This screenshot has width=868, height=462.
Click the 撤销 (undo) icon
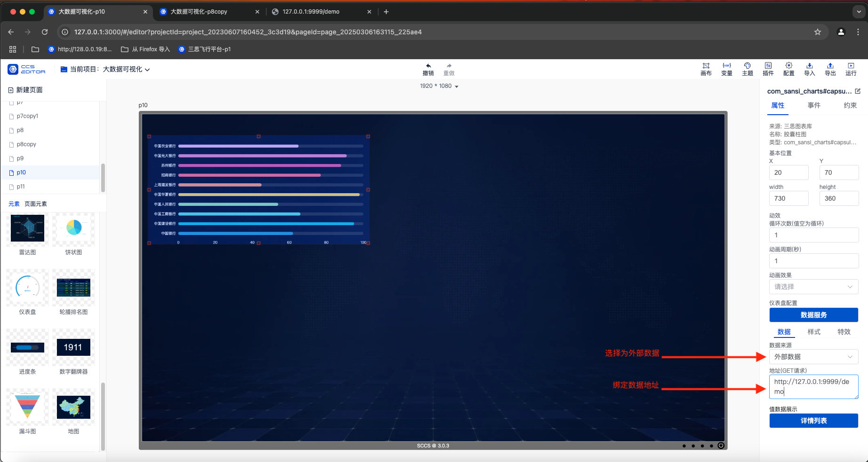point(428,66)
